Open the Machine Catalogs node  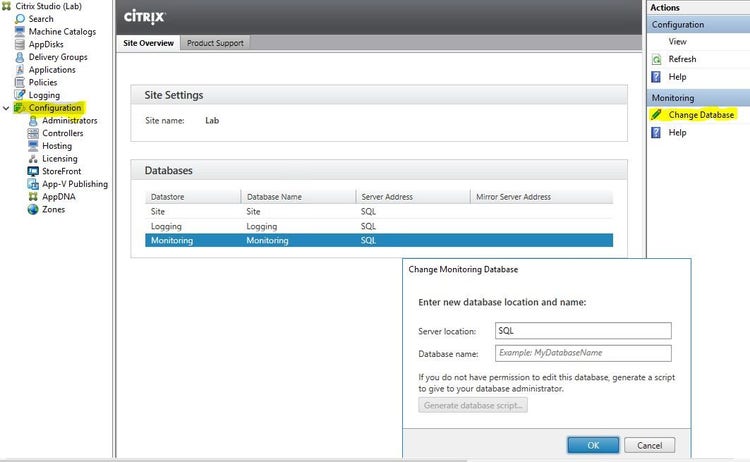(62, 32)
